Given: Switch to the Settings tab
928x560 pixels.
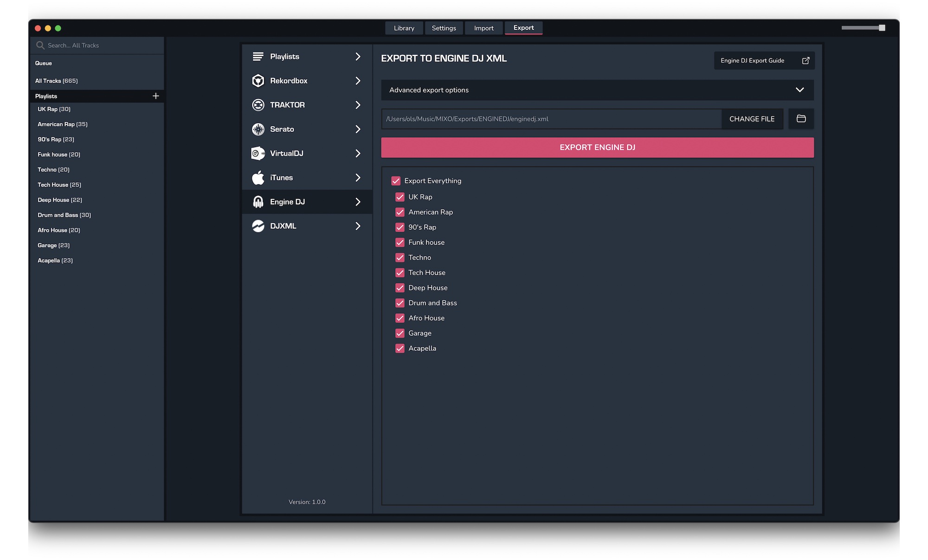Looking at the screenshot, I should pyautogui.click(x=444, y=28).
